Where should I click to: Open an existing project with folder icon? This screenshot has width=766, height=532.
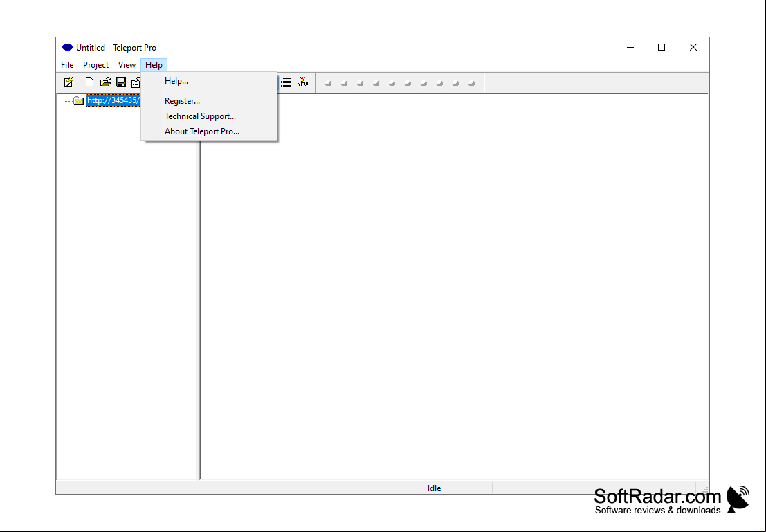point(105,82)
